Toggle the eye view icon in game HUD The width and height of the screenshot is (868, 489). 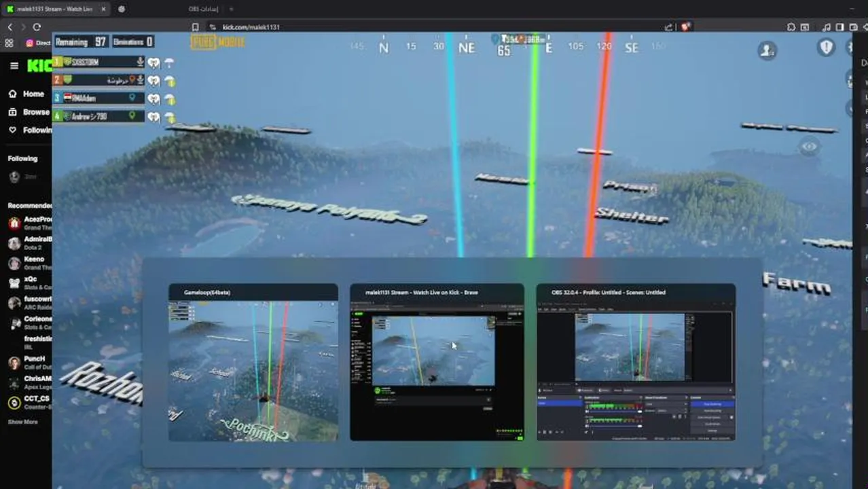(809, 146)
